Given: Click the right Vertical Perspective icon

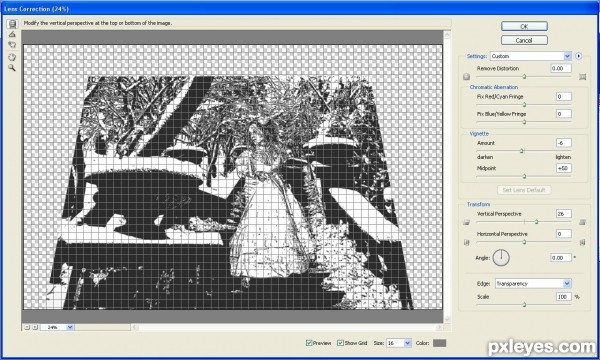Looking at the screenshot, I should [582, 222].
